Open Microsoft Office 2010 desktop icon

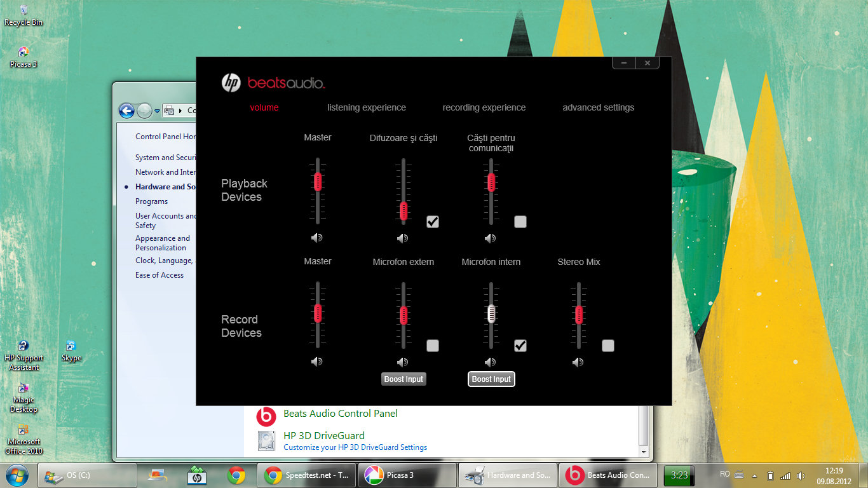[24, 439]
